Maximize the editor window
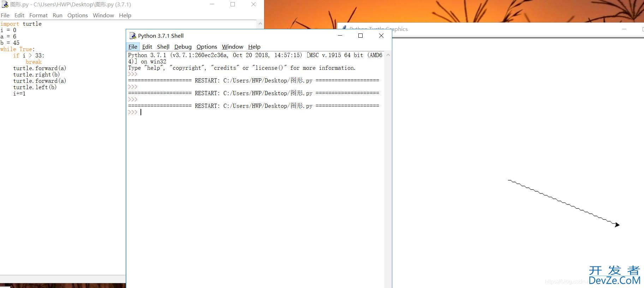644x288 pixels. click(x=233, y=4)
